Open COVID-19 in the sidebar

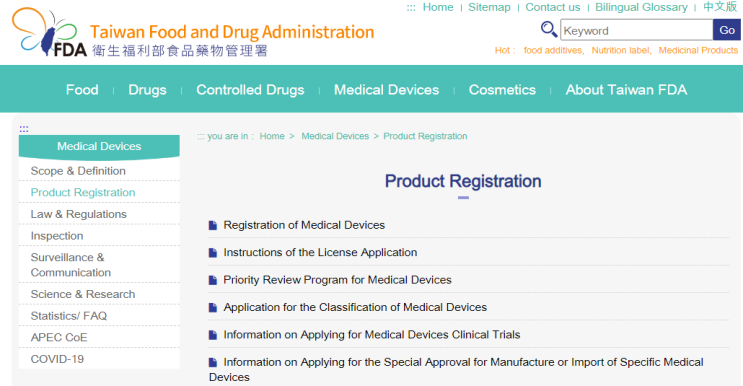pos(57,359)
